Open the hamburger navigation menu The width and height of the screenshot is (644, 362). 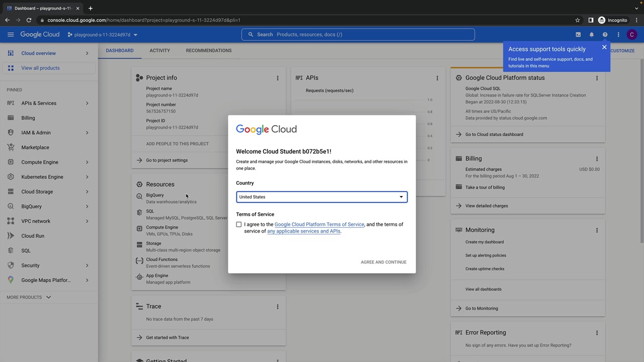11,35
